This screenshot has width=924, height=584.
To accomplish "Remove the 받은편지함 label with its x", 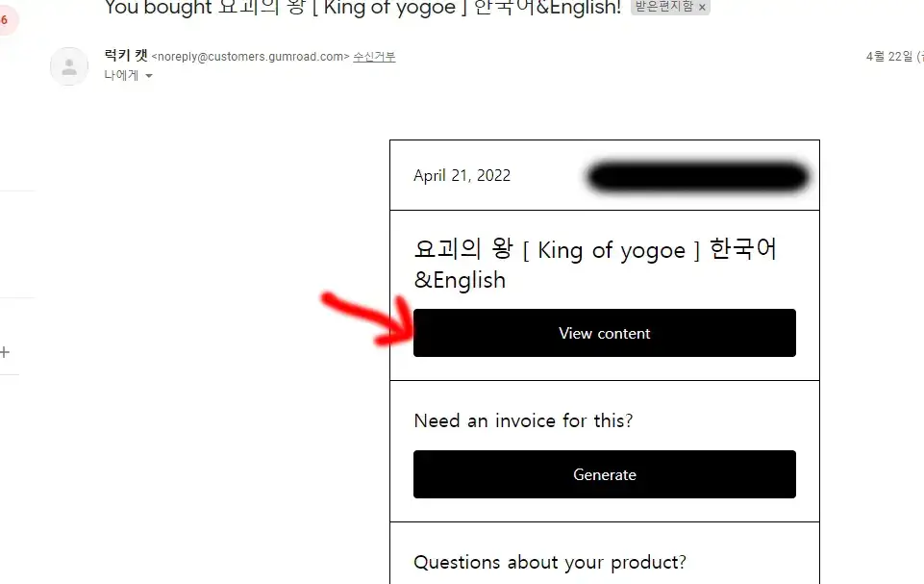I will coord(702,7).
